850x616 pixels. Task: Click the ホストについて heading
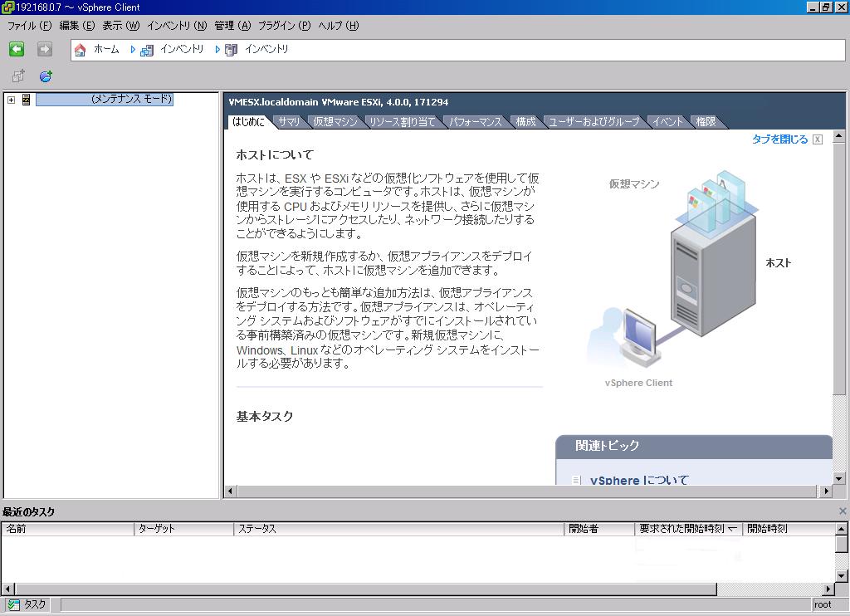[x=274, y=154]
